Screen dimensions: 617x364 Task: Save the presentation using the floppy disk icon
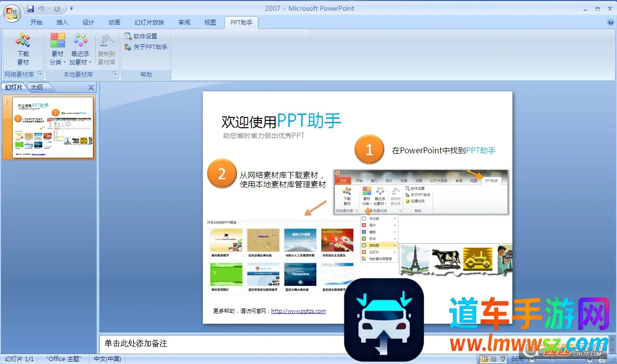(x=30, y=9)
